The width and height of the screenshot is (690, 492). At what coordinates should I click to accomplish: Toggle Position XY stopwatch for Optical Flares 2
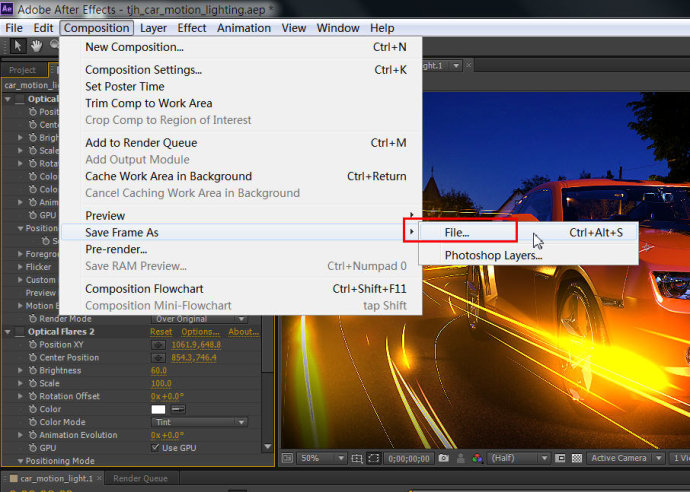33,345
